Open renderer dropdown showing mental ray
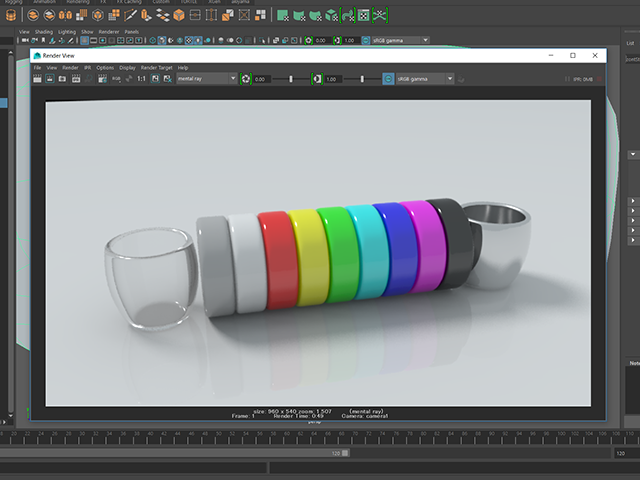This screenshot has height=480, width=640. pyautogui.click(x=207, y=78)
